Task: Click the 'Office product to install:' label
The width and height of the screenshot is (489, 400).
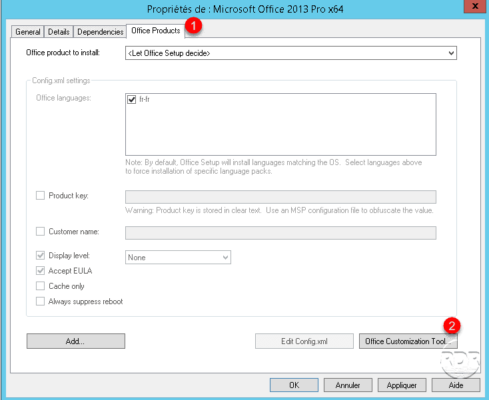Action: pos(63,53)
